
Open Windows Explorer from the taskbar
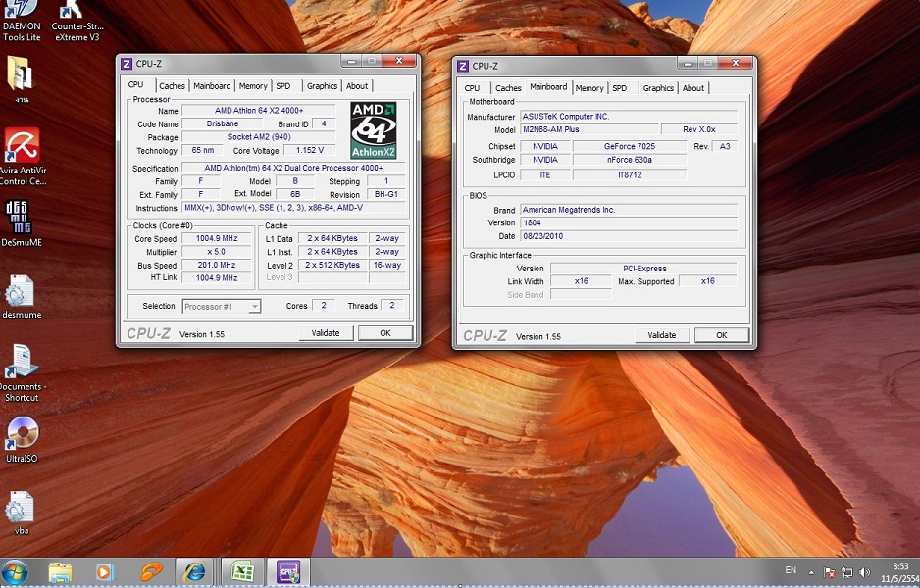pos(60,571)
